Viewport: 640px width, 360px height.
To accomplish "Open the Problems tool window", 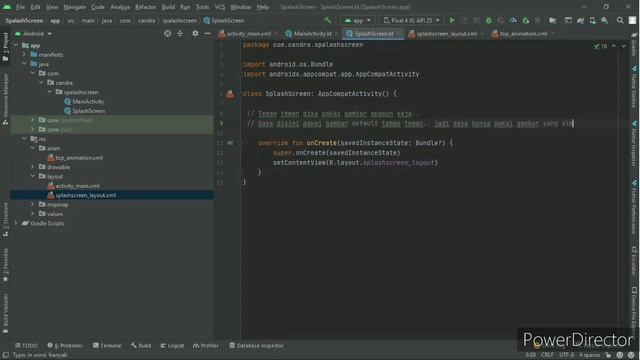I will [65, 346].
